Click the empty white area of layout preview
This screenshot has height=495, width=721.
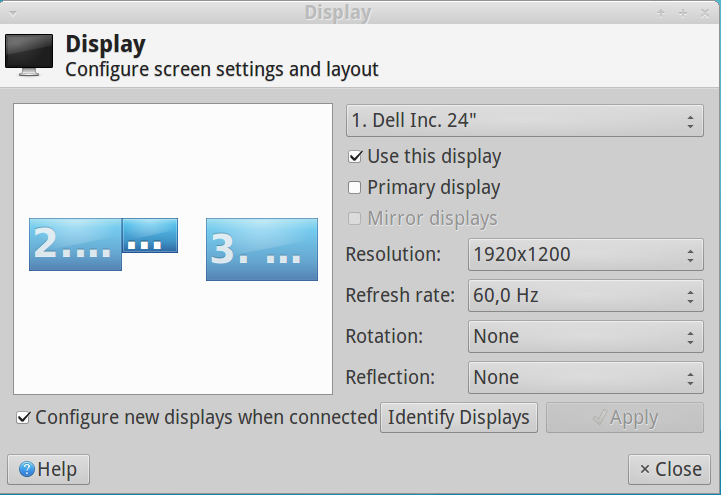172,340
